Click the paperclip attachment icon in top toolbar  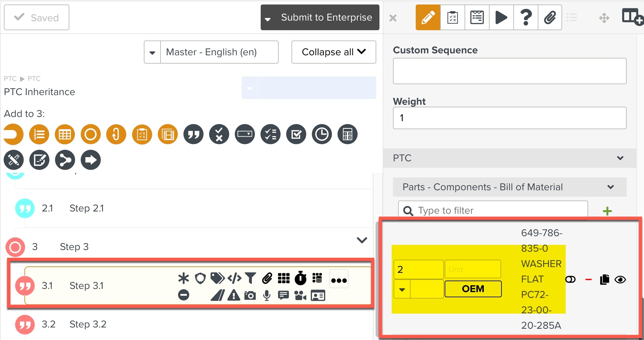(550, 17)
